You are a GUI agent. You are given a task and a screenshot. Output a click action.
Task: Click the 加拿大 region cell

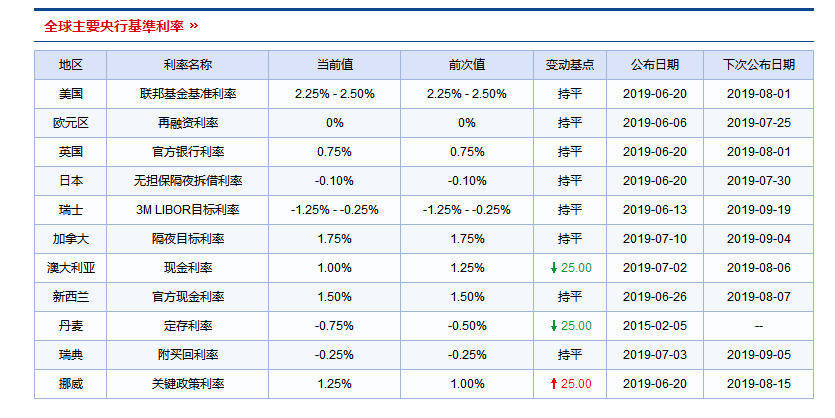click(x=70, y=239)
